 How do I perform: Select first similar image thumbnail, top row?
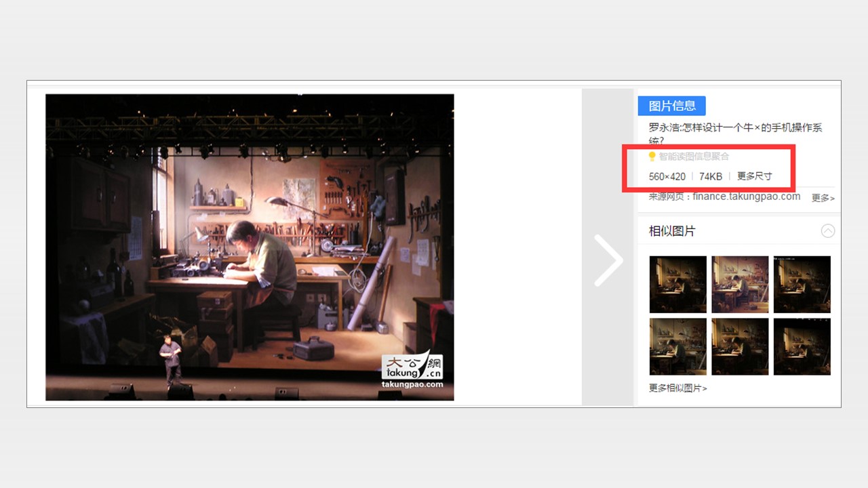pos(677,284)
